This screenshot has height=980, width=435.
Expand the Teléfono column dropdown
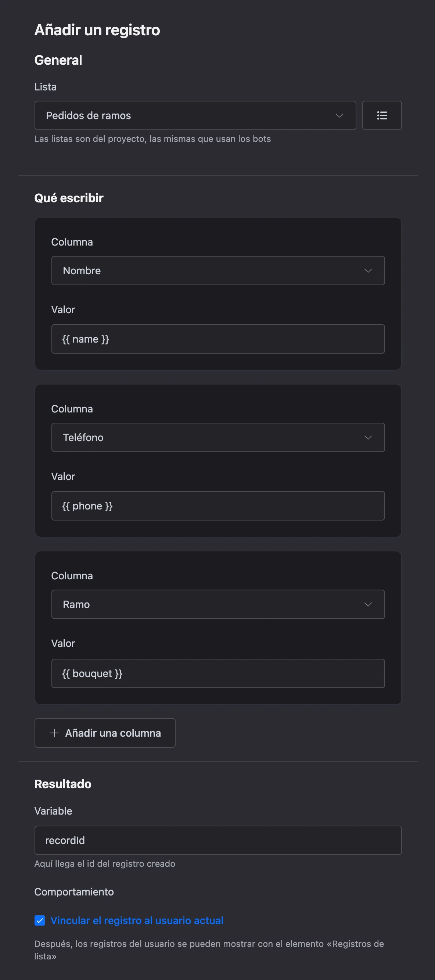(218, 437)
